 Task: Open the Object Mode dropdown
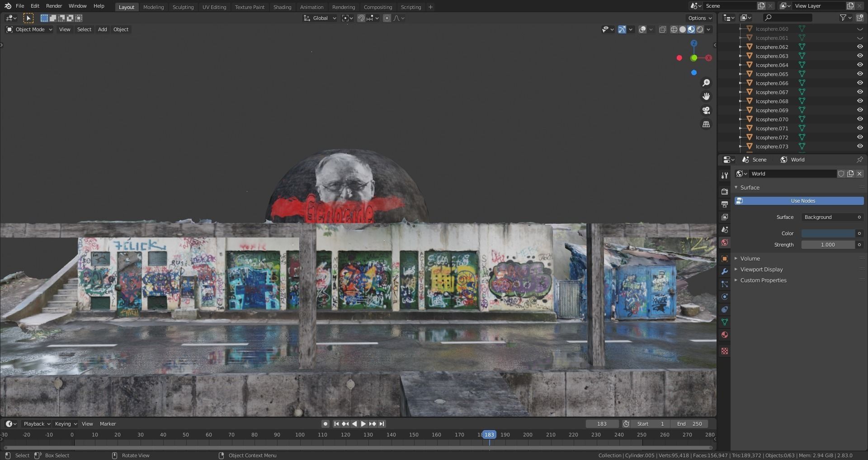click(x=29, y=29)
